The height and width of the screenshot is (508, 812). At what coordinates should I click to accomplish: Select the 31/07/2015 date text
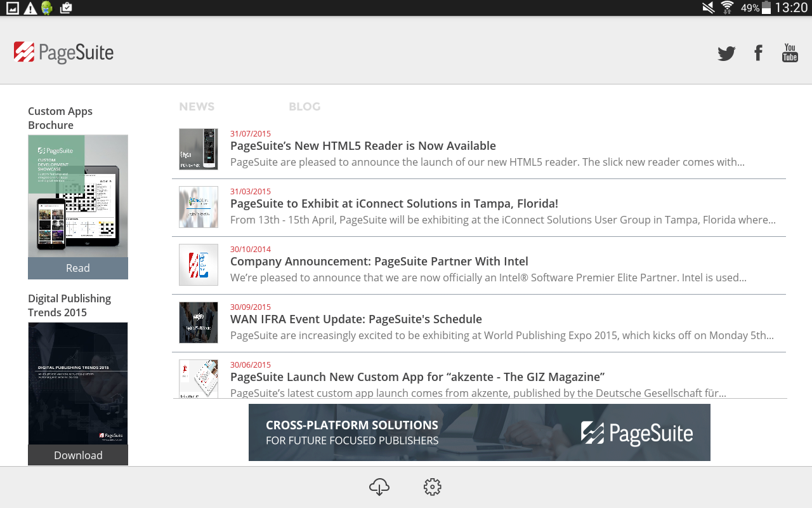click(x=251, y=133)
